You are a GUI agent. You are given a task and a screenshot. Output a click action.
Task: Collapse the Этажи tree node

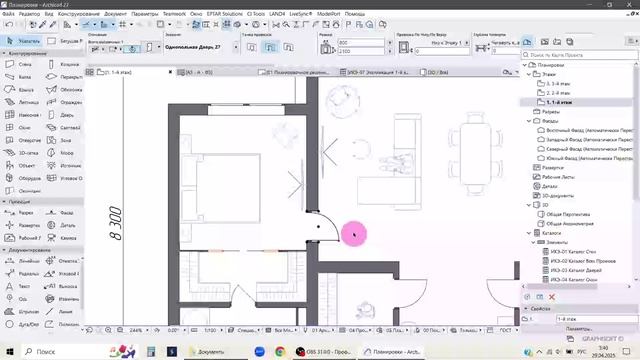click(529, 74)
